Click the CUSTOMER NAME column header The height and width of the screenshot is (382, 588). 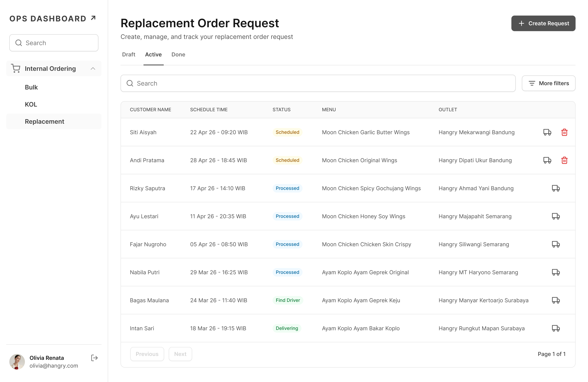tap(150, 110)
